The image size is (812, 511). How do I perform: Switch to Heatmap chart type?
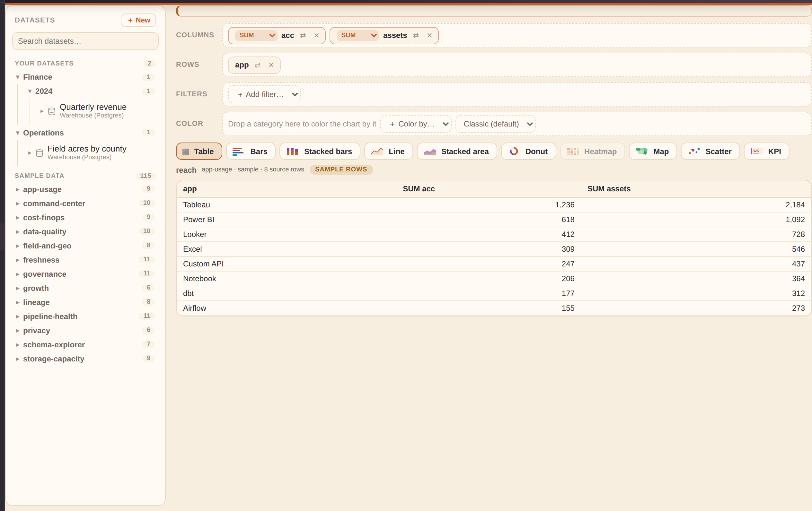(x=593, y=152)
